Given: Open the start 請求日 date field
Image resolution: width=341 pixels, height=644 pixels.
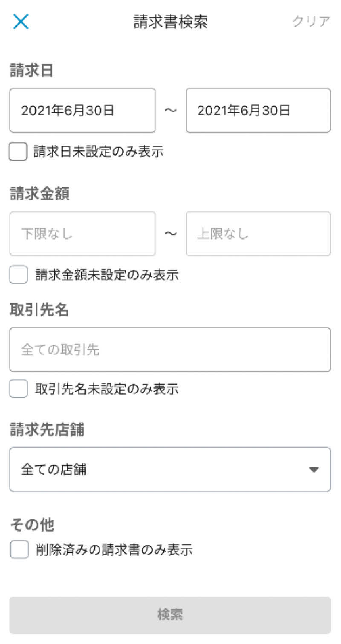Looking at the screenshot, I should 82,111.
